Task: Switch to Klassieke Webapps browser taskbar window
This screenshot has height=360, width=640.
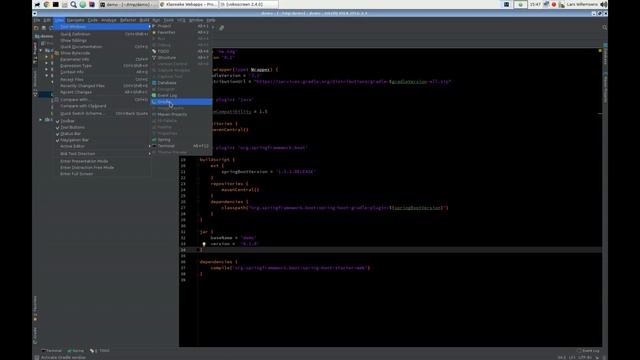Action: 188,4
